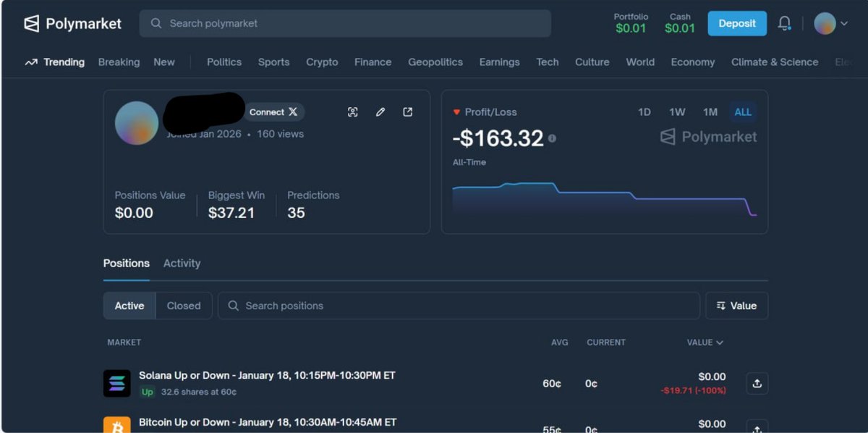Click the Cash $0.01 balance

click(x=680, y=23)
